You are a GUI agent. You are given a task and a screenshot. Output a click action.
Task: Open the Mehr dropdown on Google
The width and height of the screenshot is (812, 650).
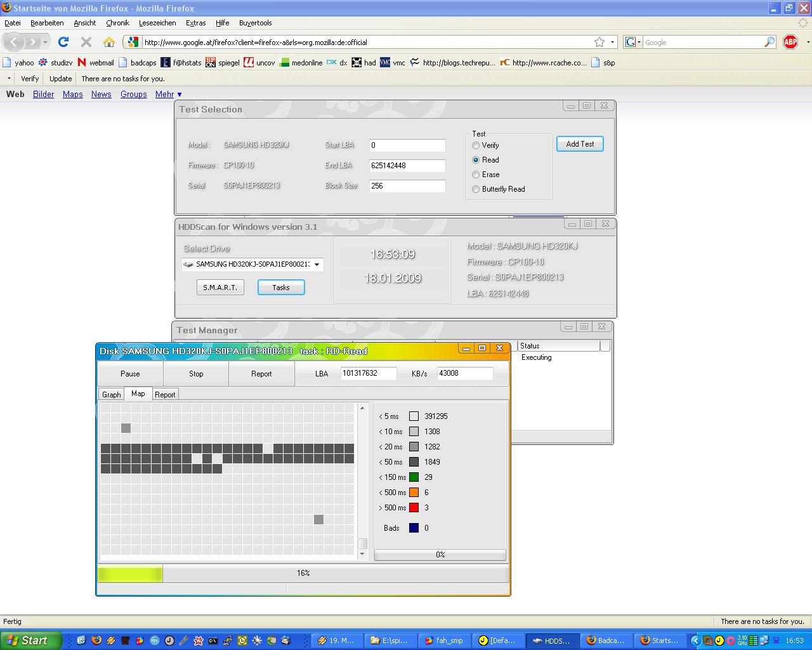coord(168,94)
